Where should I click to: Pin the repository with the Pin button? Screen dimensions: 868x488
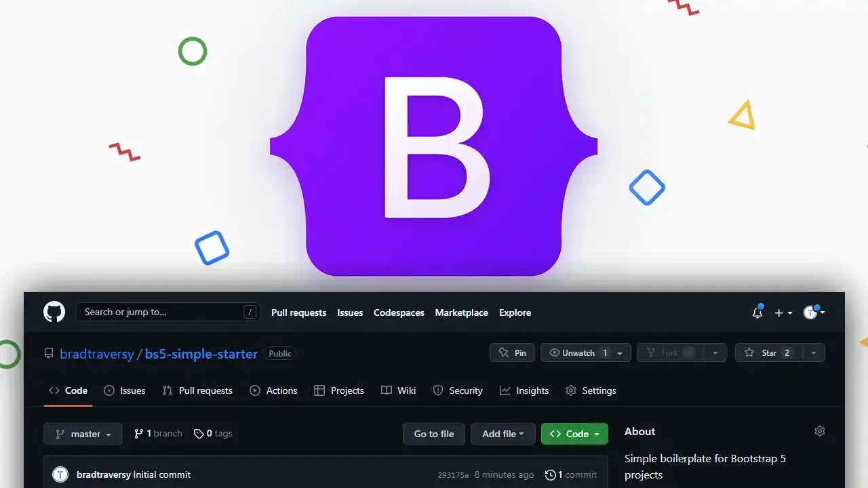pyautogui.click(x=513, y=353)
